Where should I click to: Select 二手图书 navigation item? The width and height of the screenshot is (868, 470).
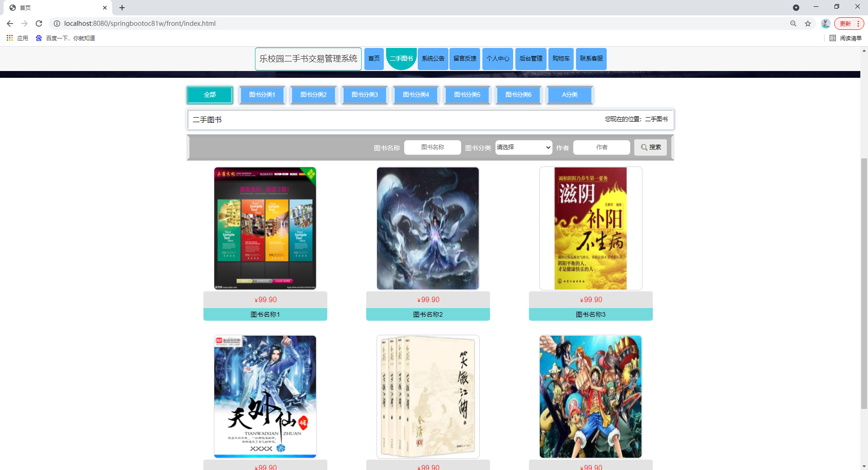[401, 59]
